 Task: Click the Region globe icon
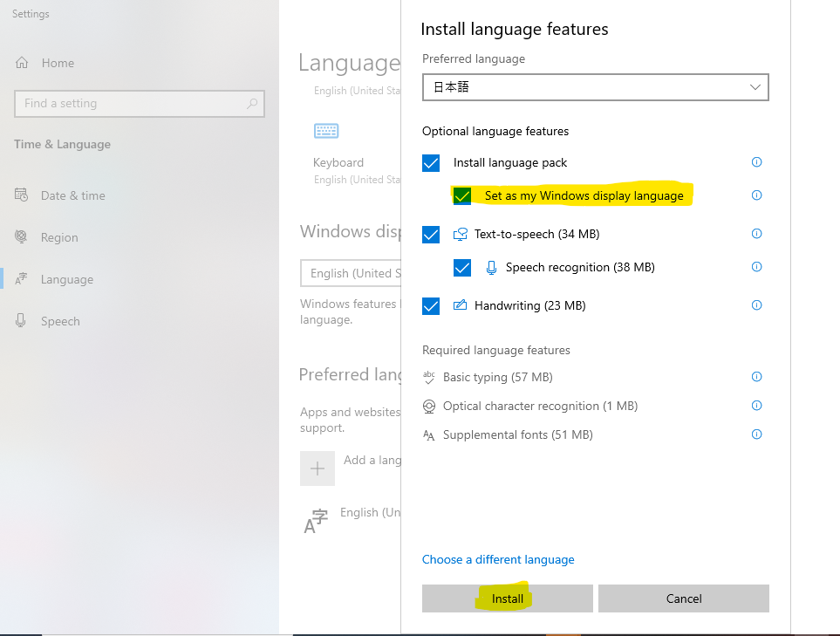[21, 236]
